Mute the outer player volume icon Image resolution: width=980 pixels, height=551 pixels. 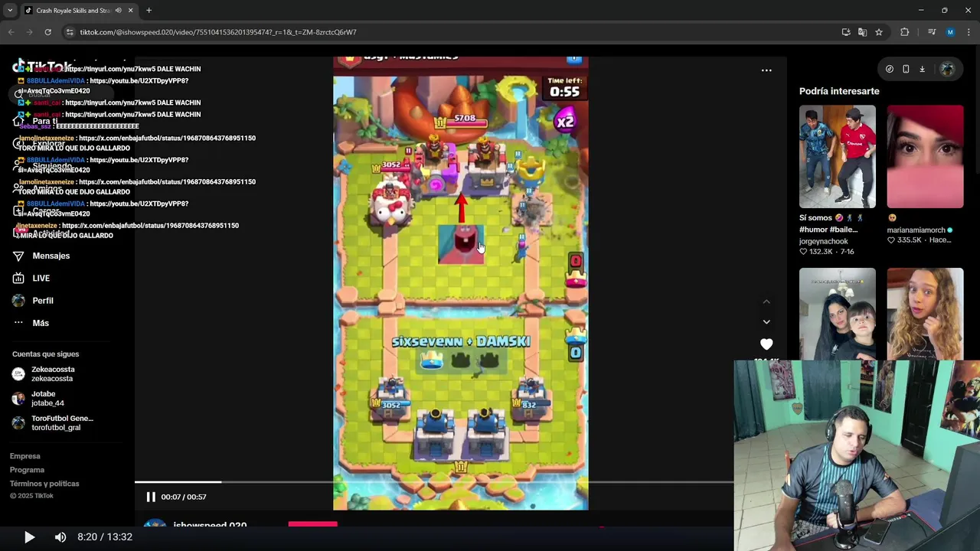60,537
